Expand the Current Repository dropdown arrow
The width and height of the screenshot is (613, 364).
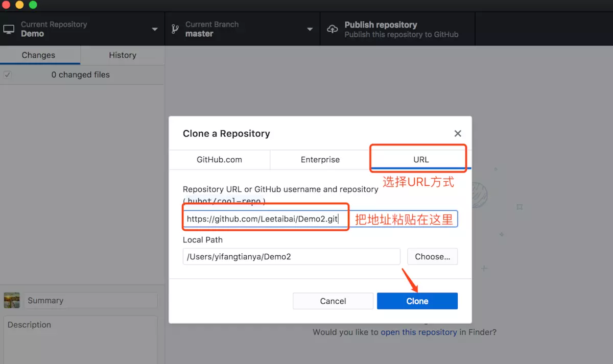point(155,30)
